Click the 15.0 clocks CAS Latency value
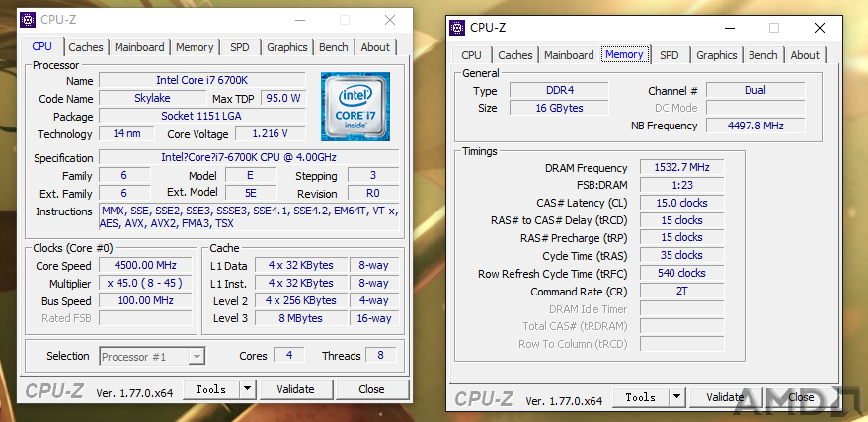This screenshot has width=868, height=422. click(682, 203)
